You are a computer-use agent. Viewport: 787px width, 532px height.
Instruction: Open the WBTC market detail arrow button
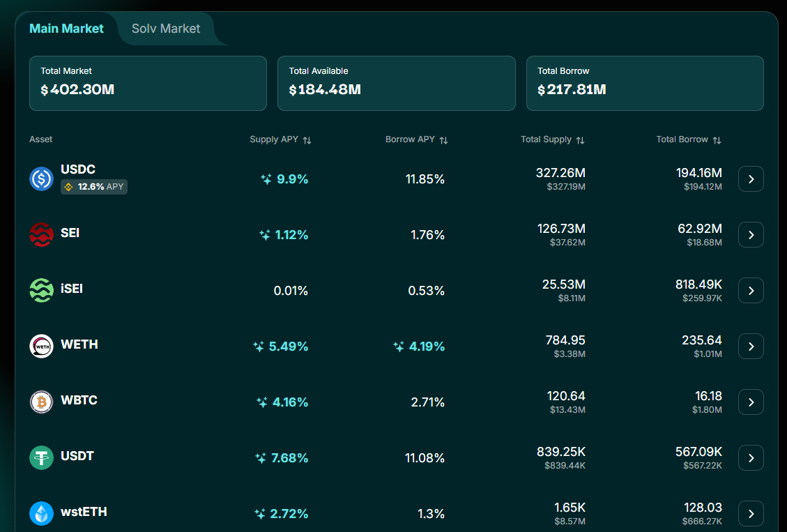click(751, 402)
